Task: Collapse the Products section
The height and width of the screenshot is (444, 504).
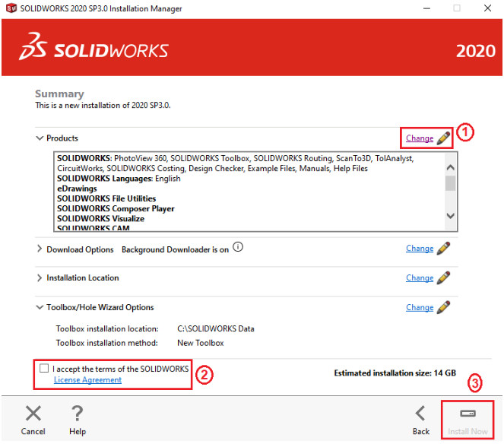Action: coord(40,138)
